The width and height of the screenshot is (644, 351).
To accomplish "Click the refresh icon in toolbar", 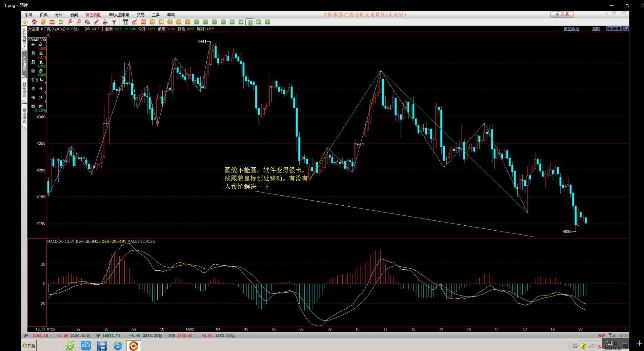I will pos(61,22).
